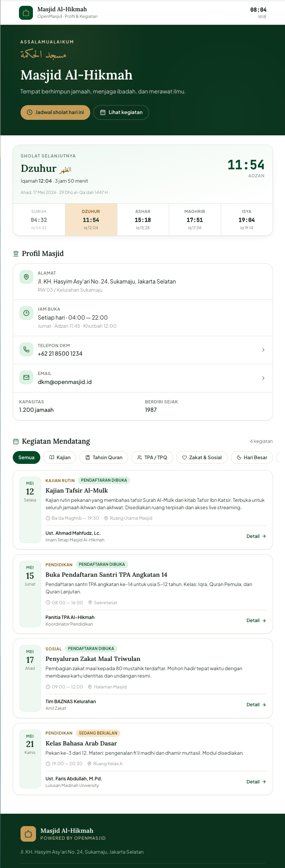This screenshot has height=868, width=285.
Task: Select the TPA / TPQ filter tab
Action: pyautogui.click(x=152, y=457)
